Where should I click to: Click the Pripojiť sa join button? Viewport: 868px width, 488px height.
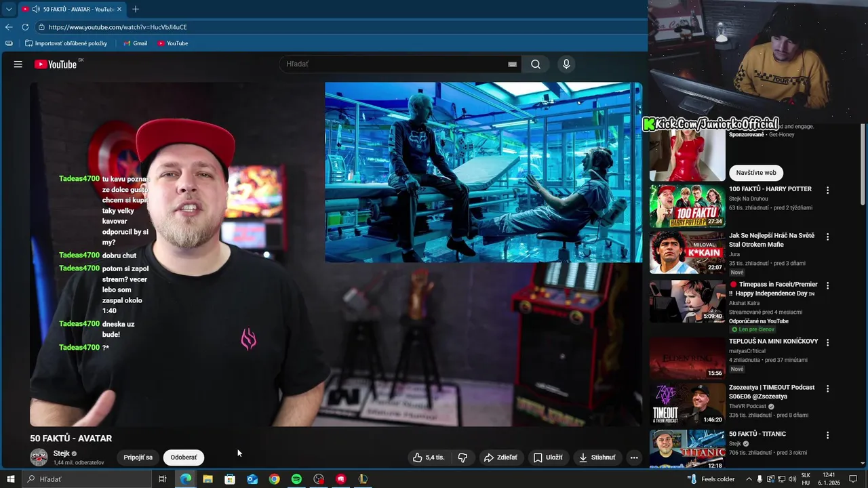(138, 457)
